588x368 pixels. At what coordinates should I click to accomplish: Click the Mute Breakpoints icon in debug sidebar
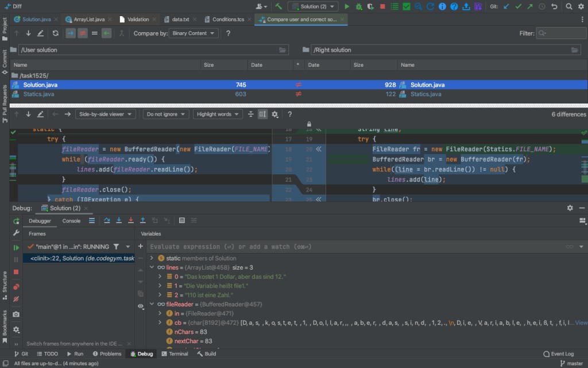[x=16, y=299]
